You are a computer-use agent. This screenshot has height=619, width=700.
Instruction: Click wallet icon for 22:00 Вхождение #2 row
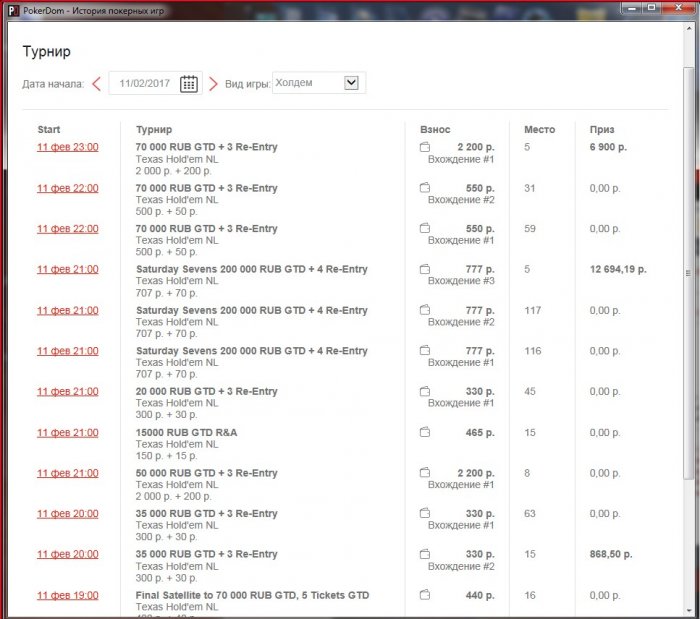point(425,188)
